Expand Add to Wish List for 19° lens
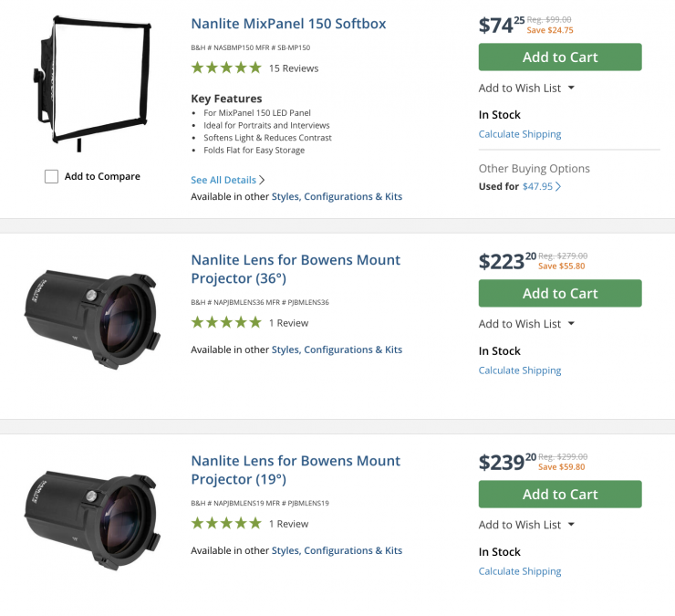The height and width of the screenshot is (616, 675). (526, 525)
